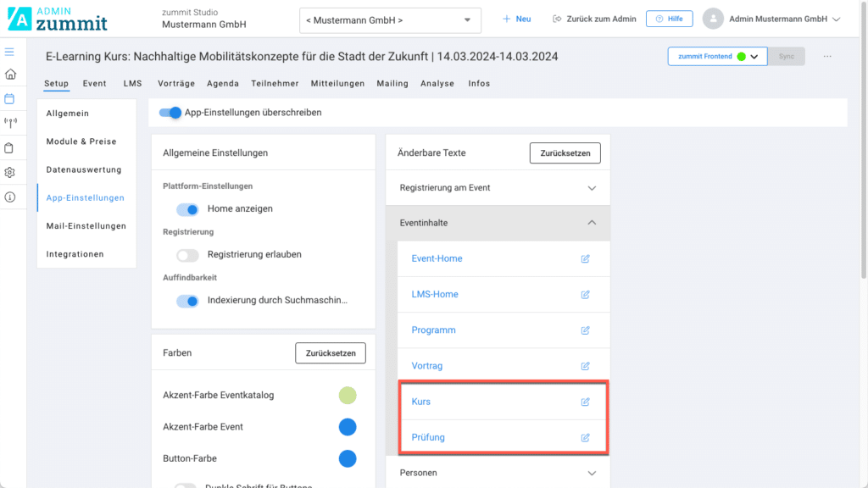Toggle App-Einstellungen überschreiben switch
The image size is (868, 488).
[170, 112]
